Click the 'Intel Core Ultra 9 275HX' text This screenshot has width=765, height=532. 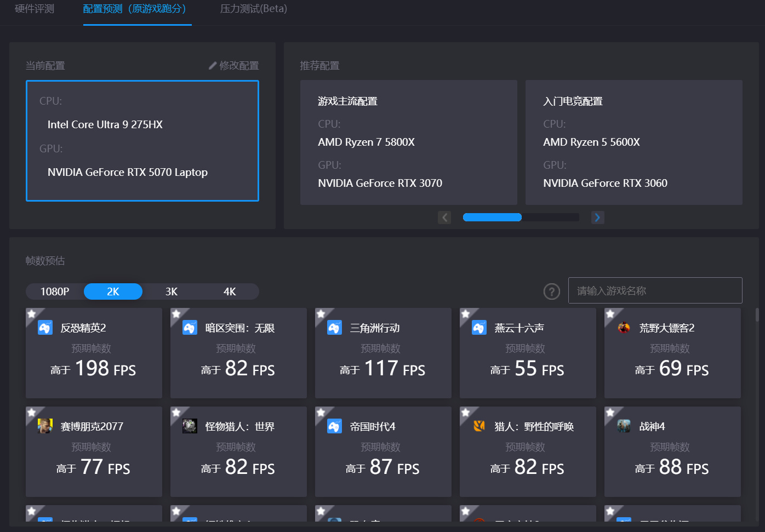(105, 124)
